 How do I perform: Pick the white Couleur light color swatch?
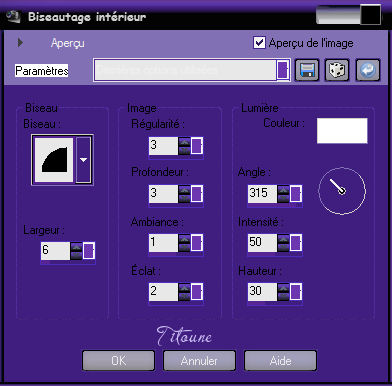(342, 131)
